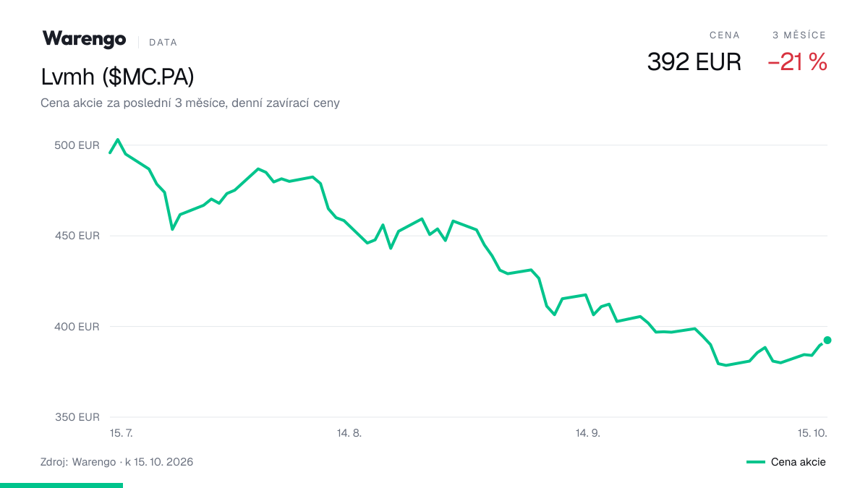Image resolution: width=868 pixels, height=488 pixels.
Task: Click the Warengo logo
Action: (84, 40)
